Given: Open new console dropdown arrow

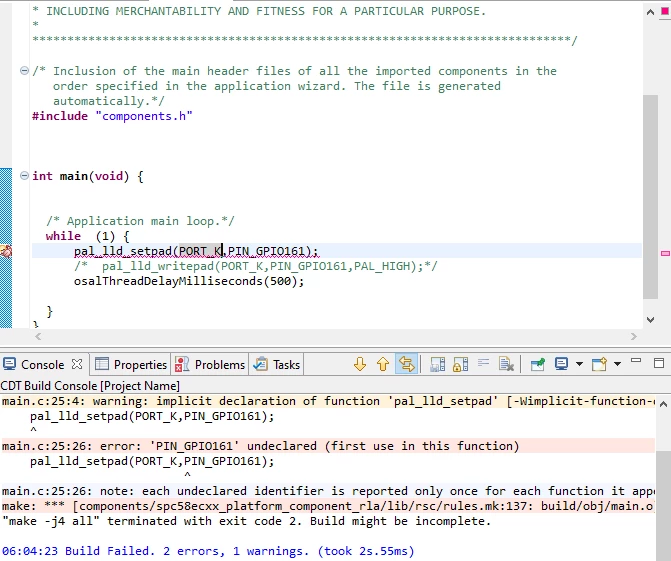Looking at the screenshot, I should pyautogui.click(x=618, y=364).
